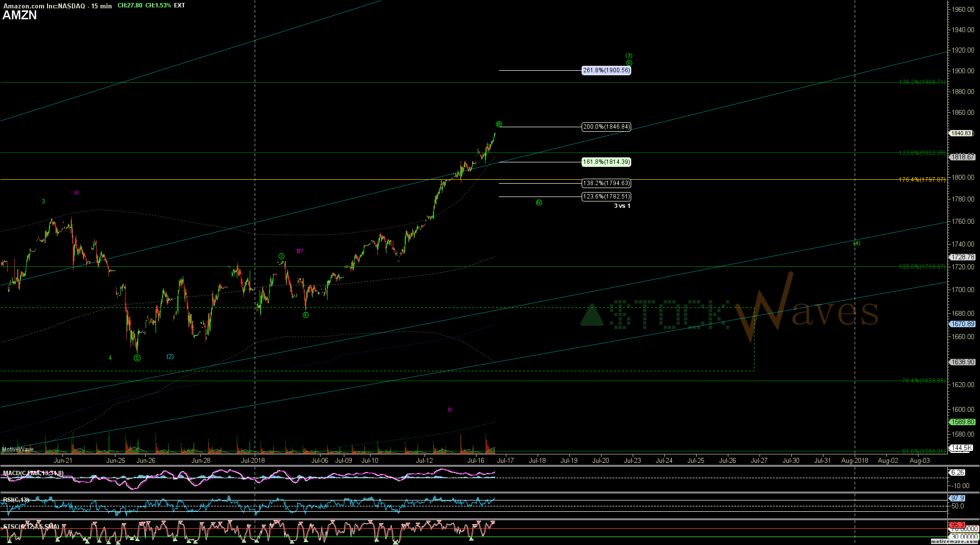
Task: Click the Jul-16 date on time axis
Action: tap(476, 460)
